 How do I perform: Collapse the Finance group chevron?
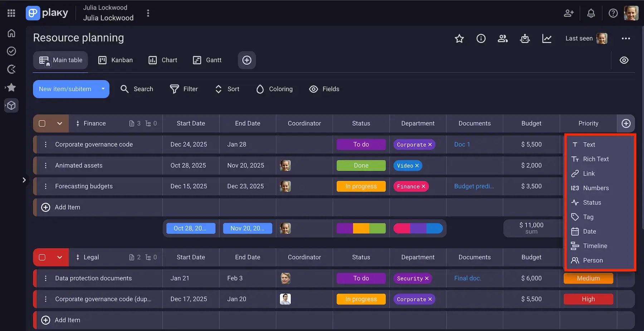click(x=60, y=123)
